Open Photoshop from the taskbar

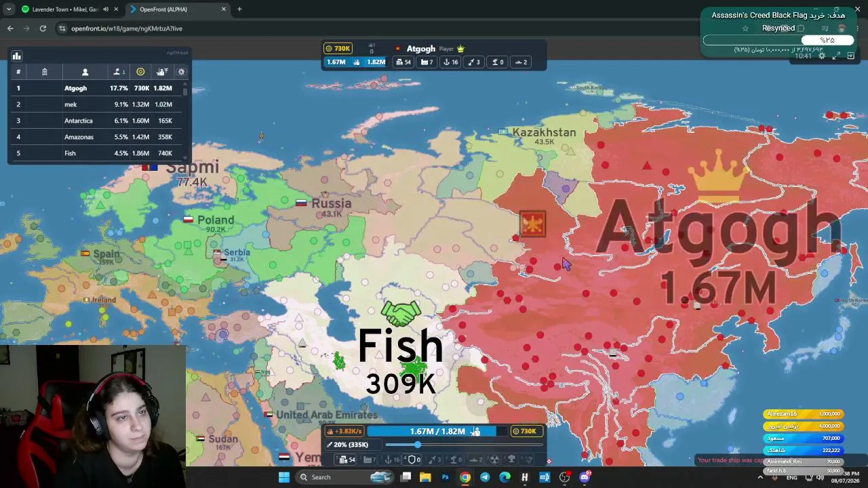pyautogui.click(x=445, y=477)
